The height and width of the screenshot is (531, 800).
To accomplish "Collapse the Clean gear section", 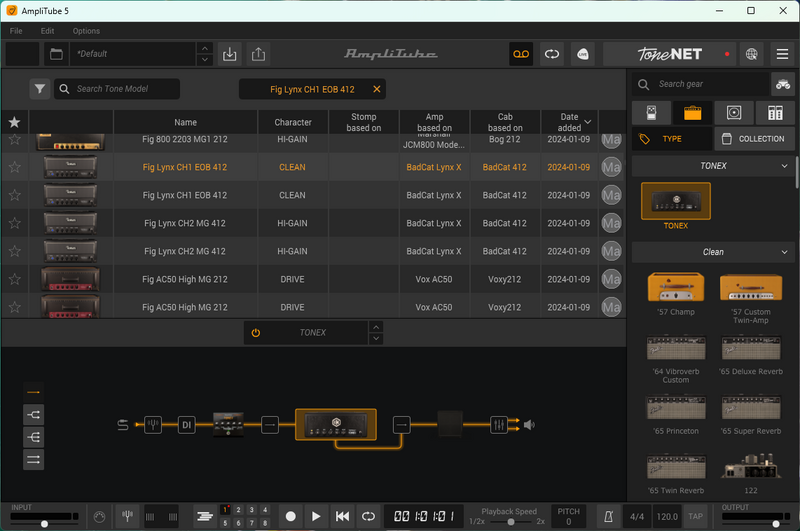I will (784, 252).
